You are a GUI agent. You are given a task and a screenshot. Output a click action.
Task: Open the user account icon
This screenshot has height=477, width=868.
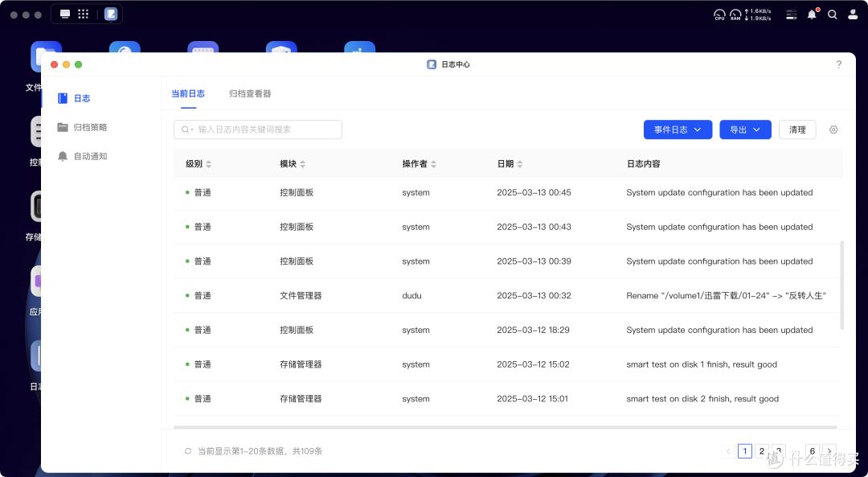tap(853, 14)
